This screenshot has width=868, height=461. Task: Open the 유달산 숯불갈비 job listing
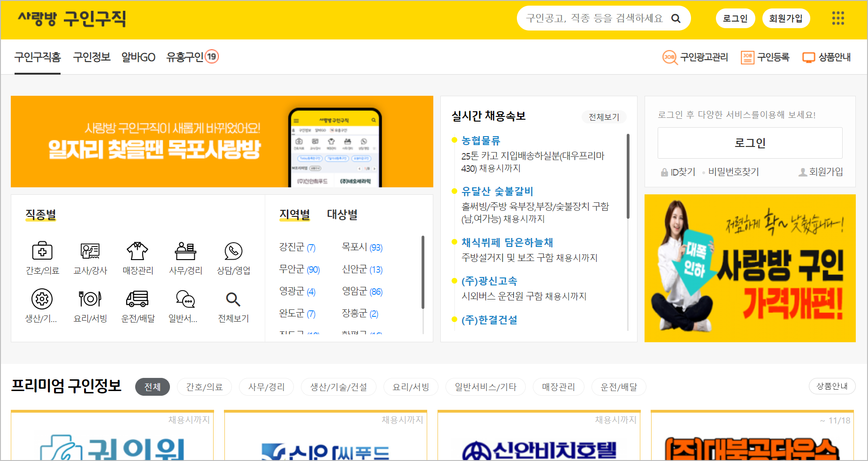(497, 191)
